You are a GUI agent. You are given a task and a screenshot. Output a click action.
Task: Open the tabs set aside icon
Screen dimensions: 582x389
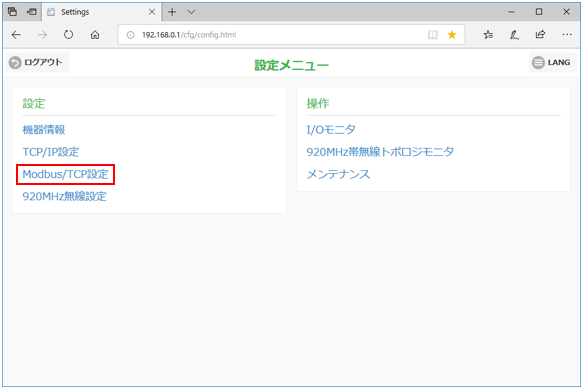12,12
